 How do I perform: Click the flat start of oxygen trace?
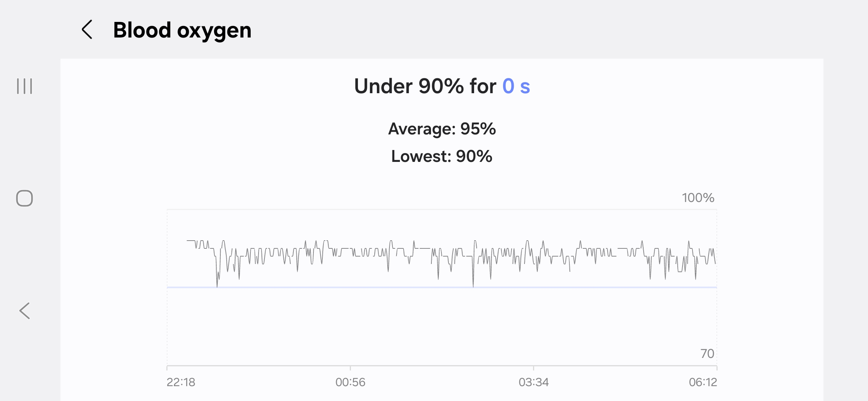pos(190,241)
